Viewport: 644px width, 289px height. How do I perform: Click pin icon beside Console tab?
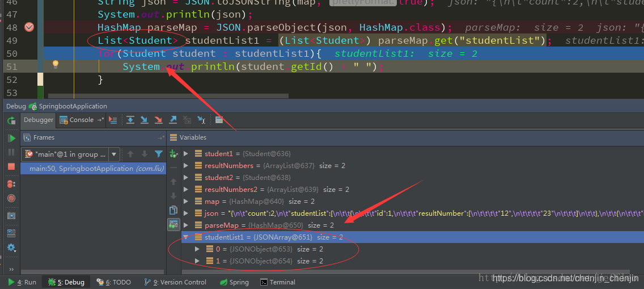(x=101, y=120)
